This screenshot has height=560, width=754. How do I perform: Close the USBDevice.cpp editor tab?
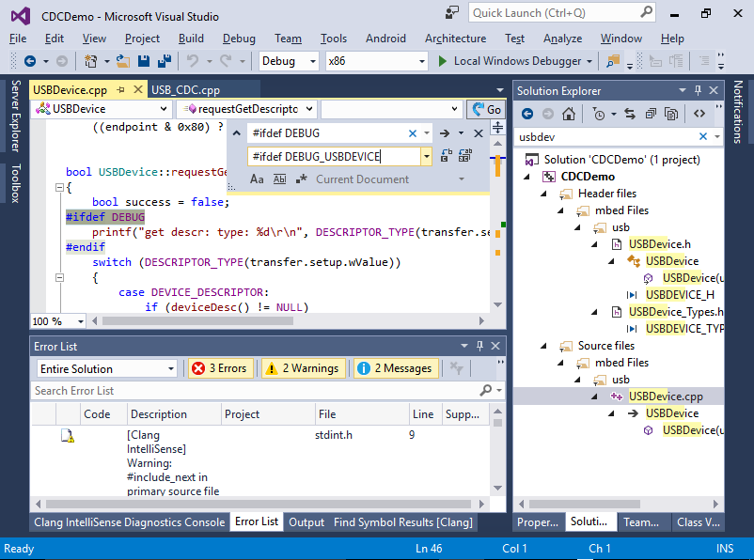tap(138, 89)
